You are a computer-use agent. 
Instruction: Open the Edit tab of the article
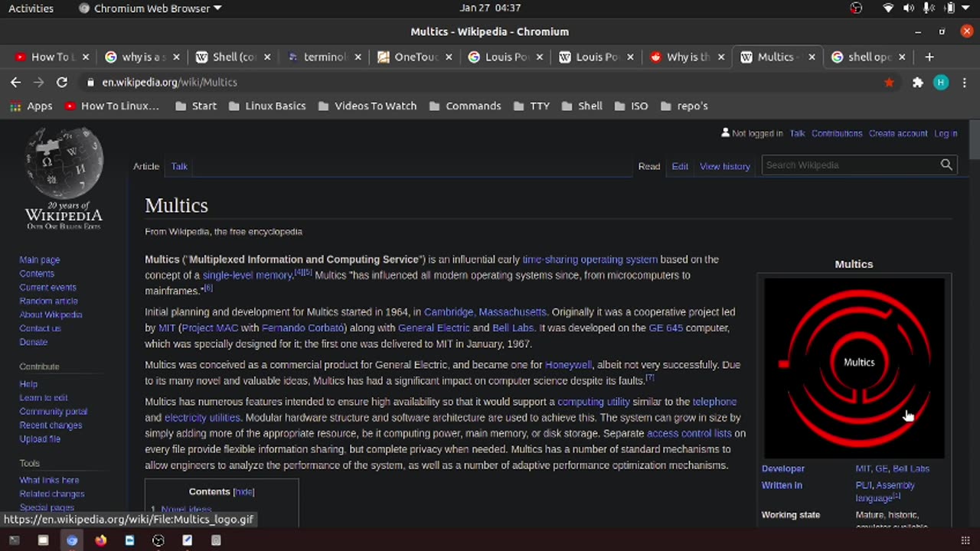(680, 166)
